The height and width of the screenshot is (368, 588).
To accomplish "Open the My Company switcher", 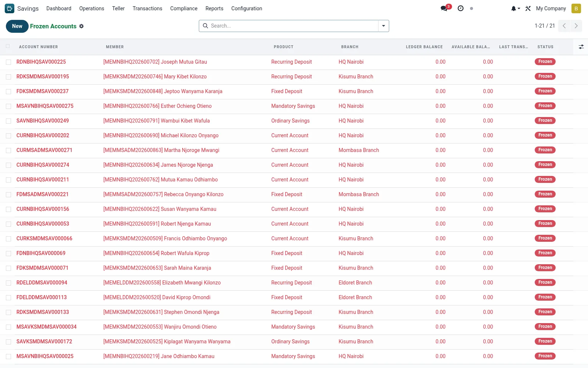I will coord(551,8).
